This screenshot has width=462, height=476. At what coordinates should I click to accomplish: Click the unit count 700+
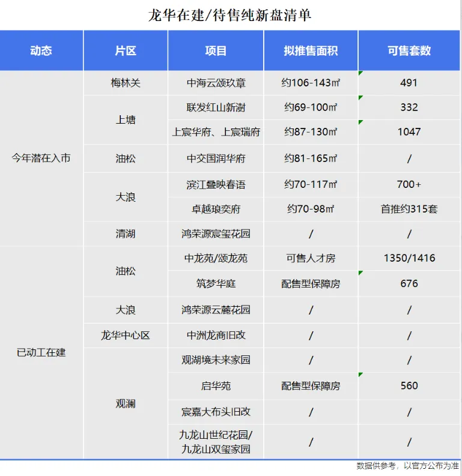[x=409, y=185]
